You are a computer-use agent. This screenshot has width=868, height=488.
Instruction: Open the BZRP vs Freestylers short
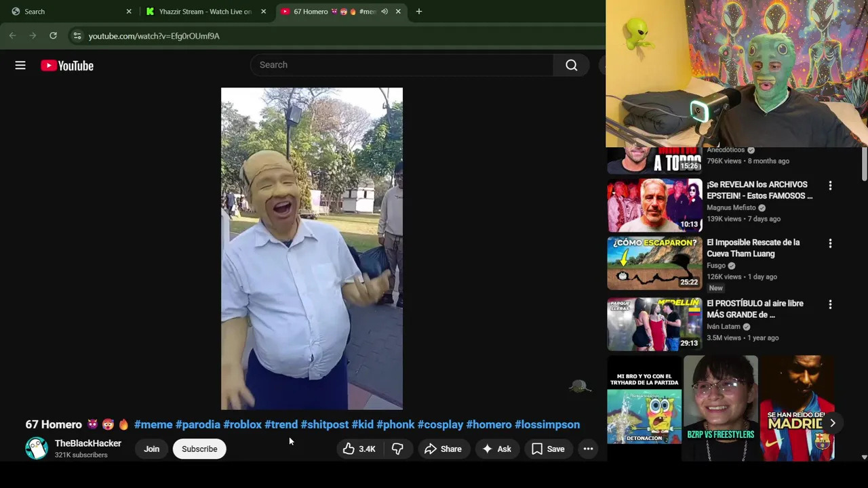pos(721,408)
